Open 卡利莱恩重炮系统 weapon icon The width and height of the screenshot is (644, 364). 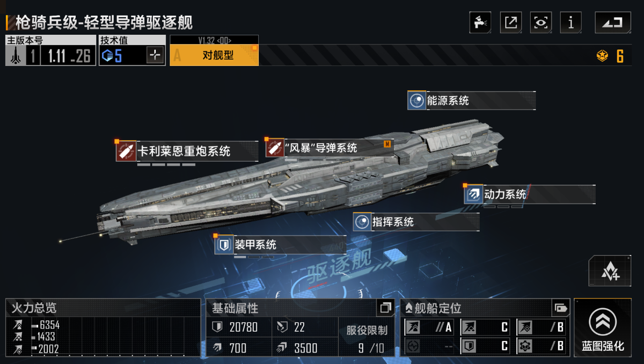click(x=126, y=151)
